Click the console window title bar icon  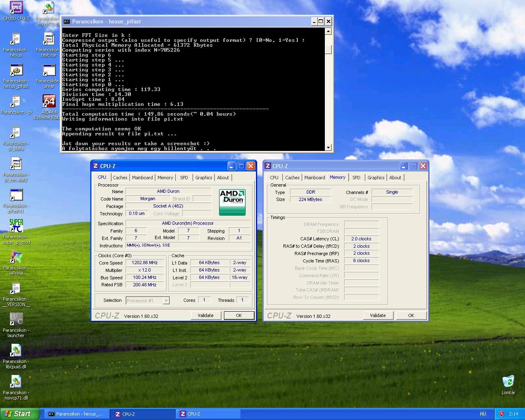click(66, 21)
